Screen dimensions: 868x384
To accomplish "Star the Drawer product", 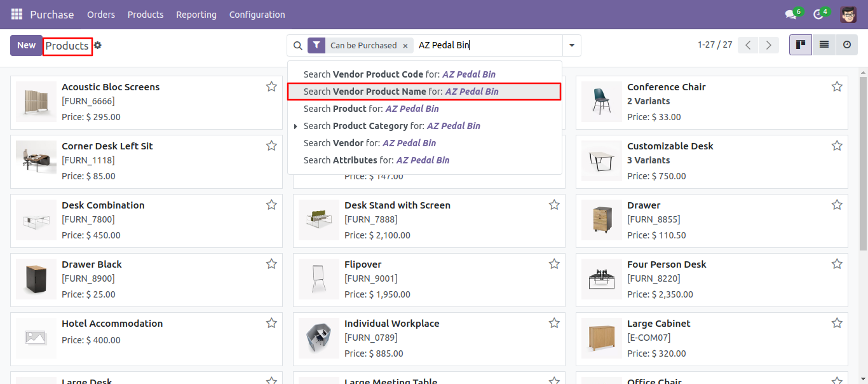I will [x=837, y=205].
